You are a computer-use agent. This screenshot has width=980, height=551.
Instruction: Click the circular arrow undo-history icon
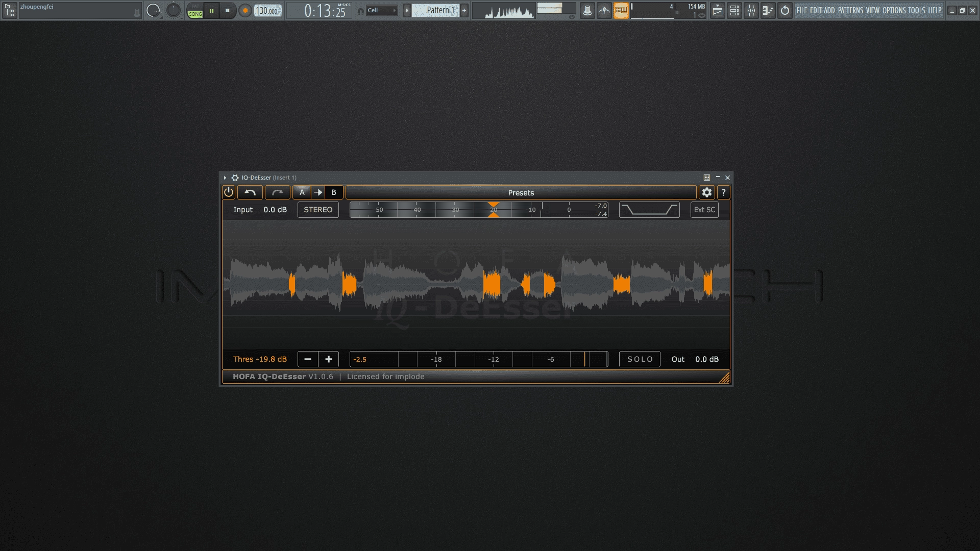(x=785, y=10)
